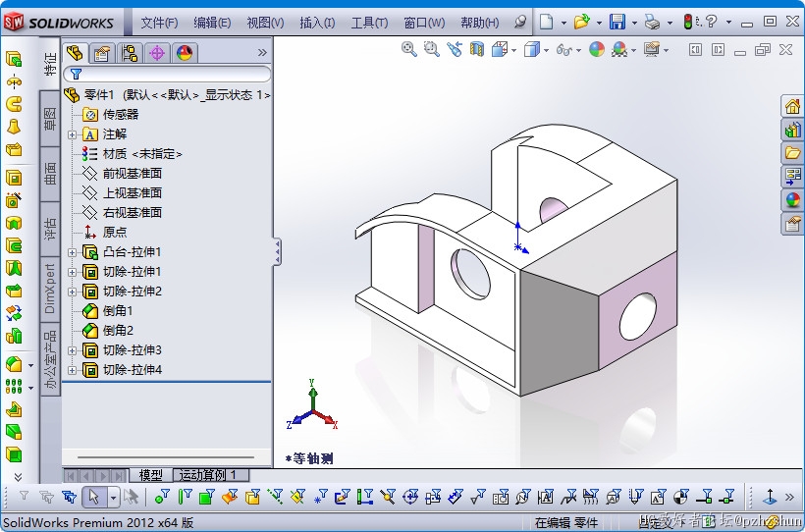This screenshot has height=532, width=805.
Task: Select the Swept Boss/Base tool
Action: click(14, 104)
